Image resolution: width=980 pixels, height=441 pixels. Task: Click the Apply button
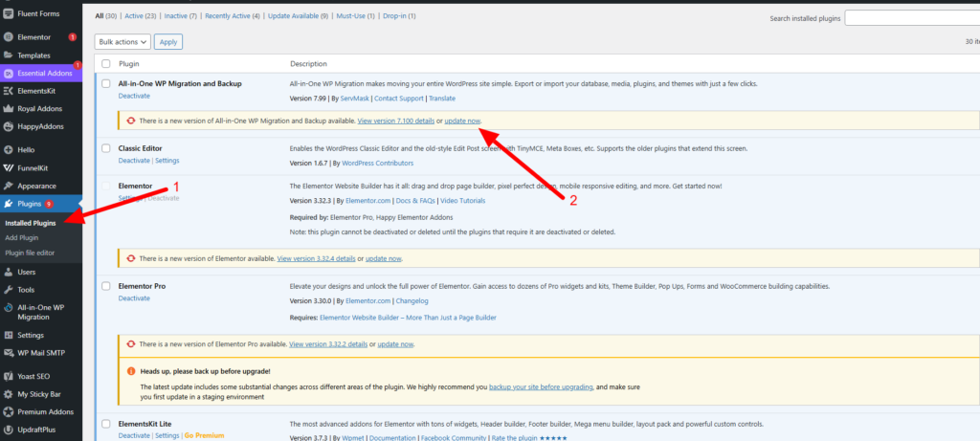168,41
